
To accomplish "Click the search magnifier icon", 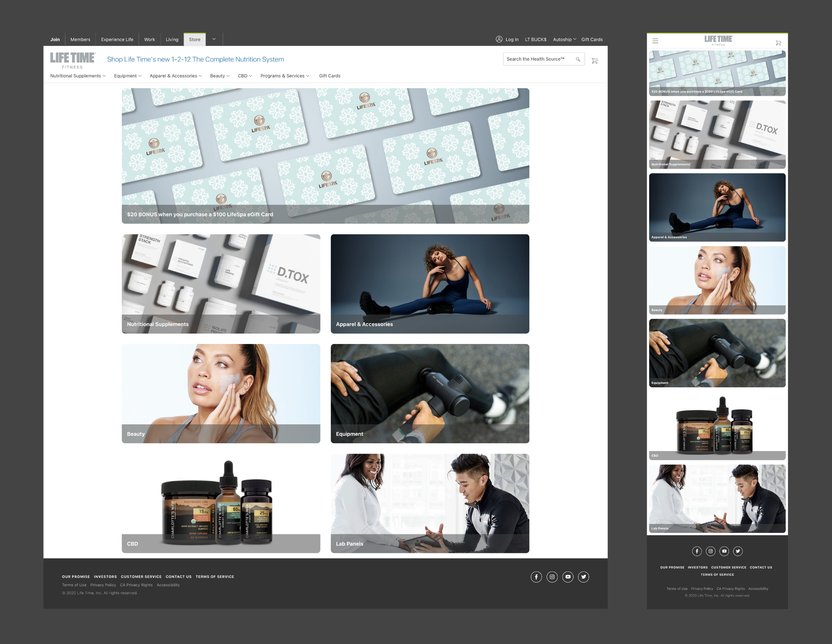I will 578,60.
